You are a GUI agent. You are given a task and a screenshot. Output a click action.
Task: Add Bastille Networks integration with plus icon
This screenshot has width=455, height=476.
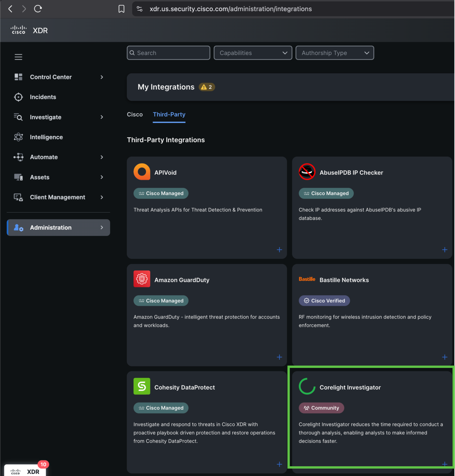(444, 357)
